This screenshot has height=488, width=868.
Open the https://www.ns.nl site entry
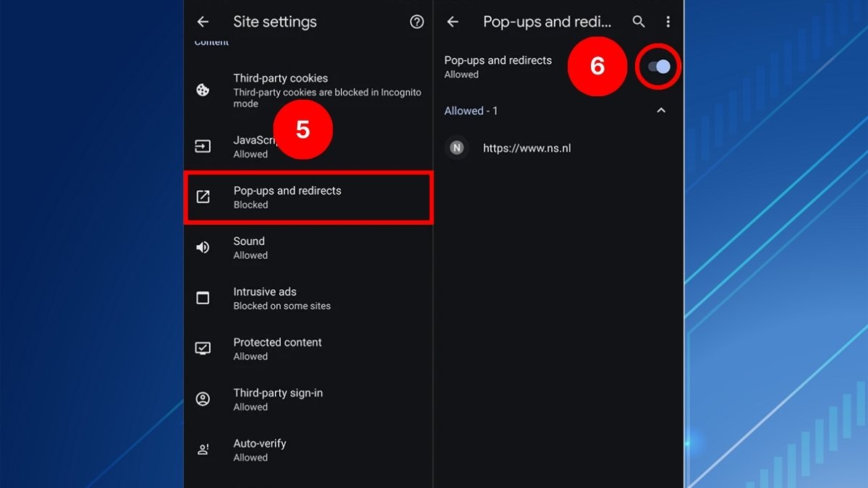coord(527,147)
